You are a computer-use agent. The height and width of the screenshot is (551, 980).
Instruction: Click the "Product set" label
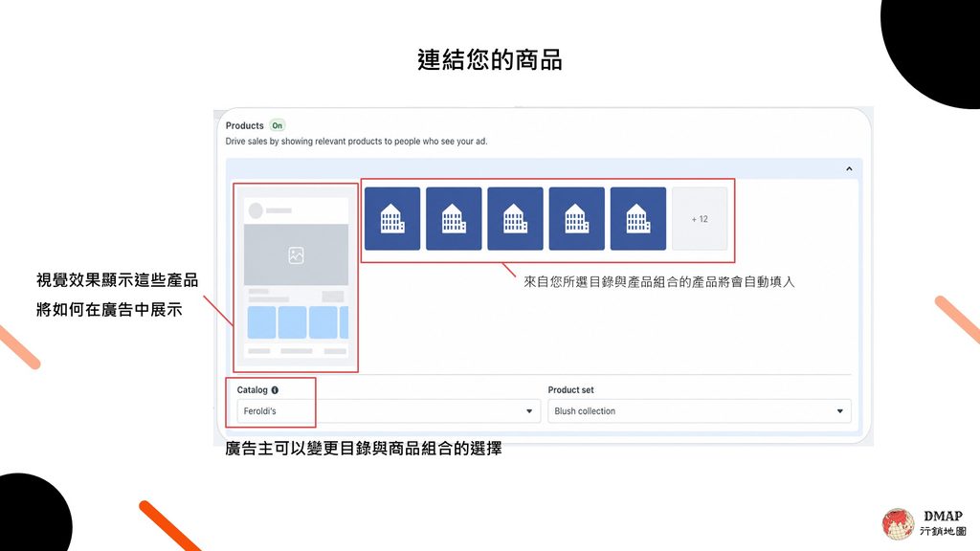point(570,390)
